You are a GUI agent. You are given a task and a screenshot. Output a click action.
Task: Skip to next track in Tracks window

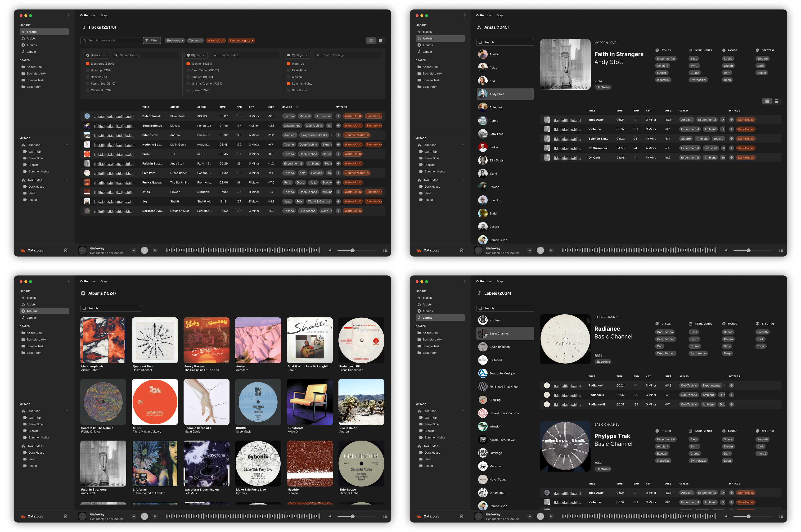click(155, 250)
